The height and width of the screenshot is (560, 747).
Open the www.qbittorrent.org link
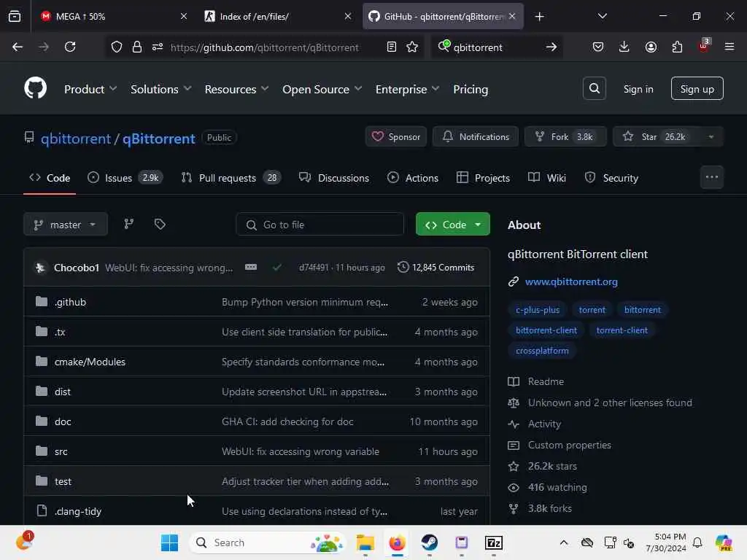[571, 281]
